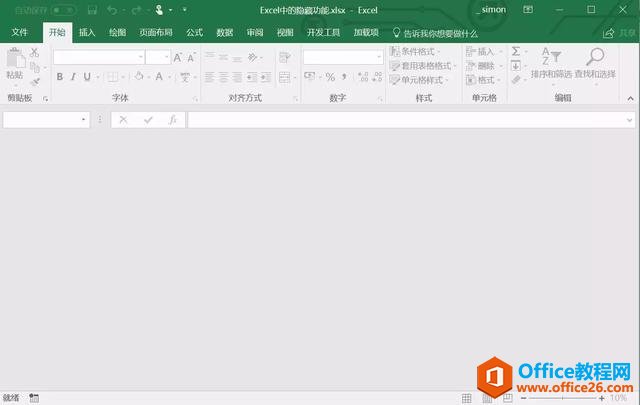The height and width of the screenshot is (405, 640).
Task: Click the Cut scissors icon
Action: [34, 52]
